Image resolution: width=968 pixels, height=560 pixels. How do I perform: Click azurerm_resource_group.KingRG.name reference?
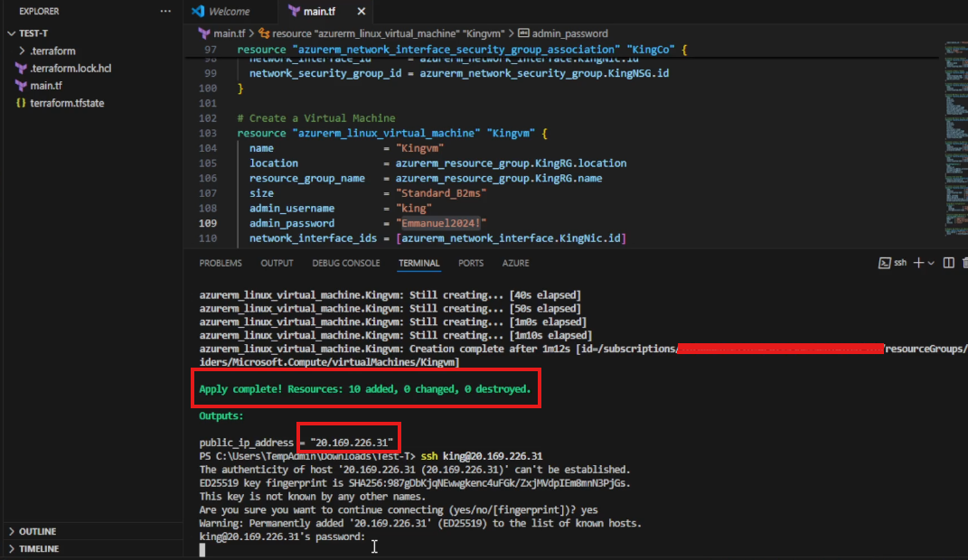coord(499,178)
